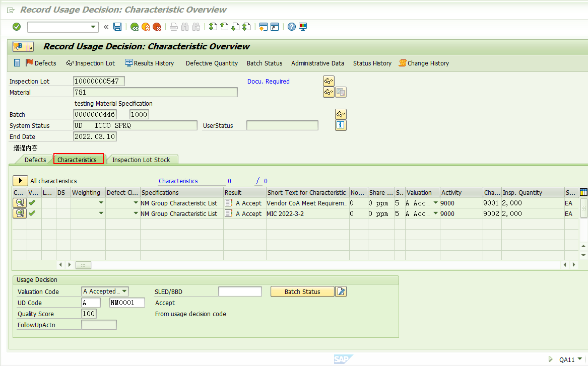Click the calculator icon in application toolbar
Viewport: 588px width, 366px height.
(x=17, y=63)
